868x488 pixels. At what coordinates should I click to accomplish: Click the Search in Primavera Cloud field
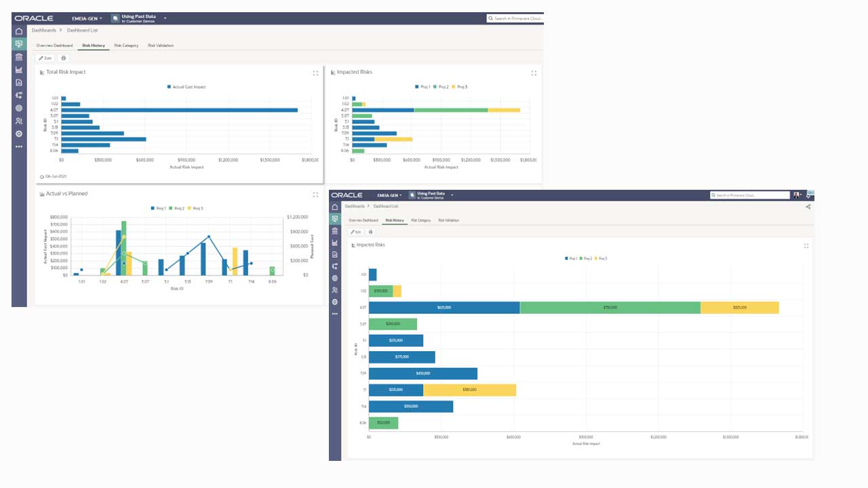[x=514, y=18]
